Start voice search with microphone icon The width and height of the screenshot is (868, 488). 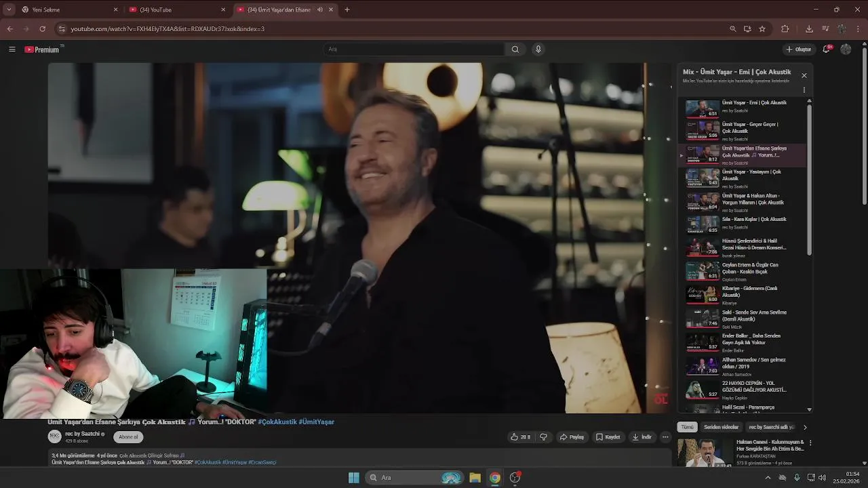click(x=538, y=49)
